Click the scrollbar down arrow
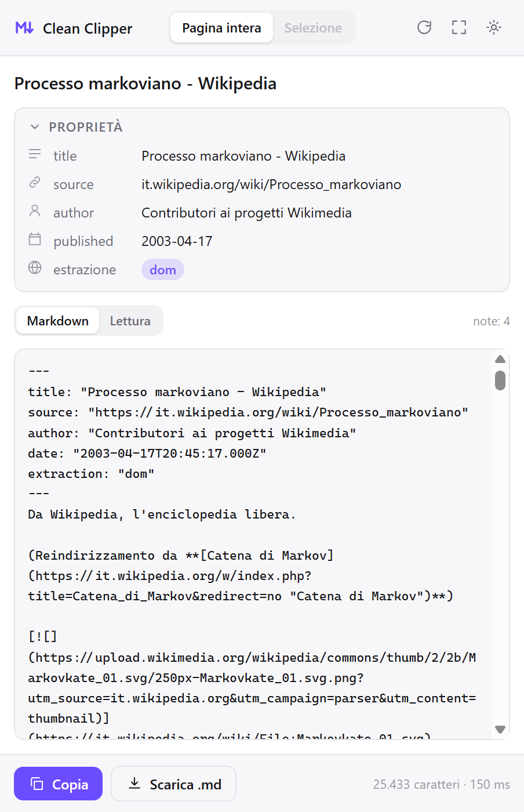The height and width of the screenshot is (812, 524). pyautogui.click(x=500, y=730)
